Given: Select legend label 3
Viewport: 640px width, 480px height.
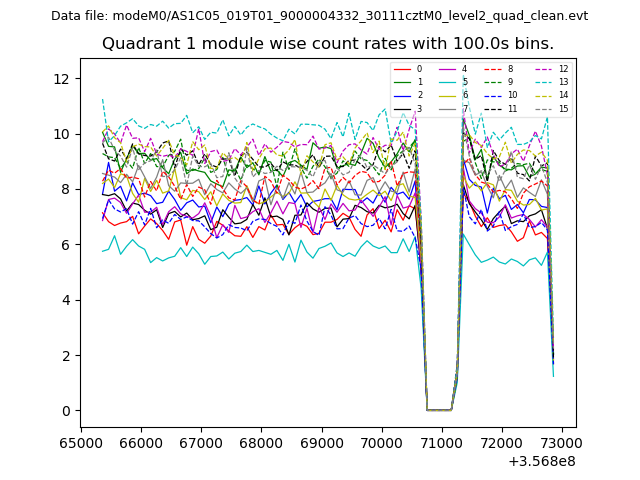Looking at the screenshot, I should pos(419,109).
